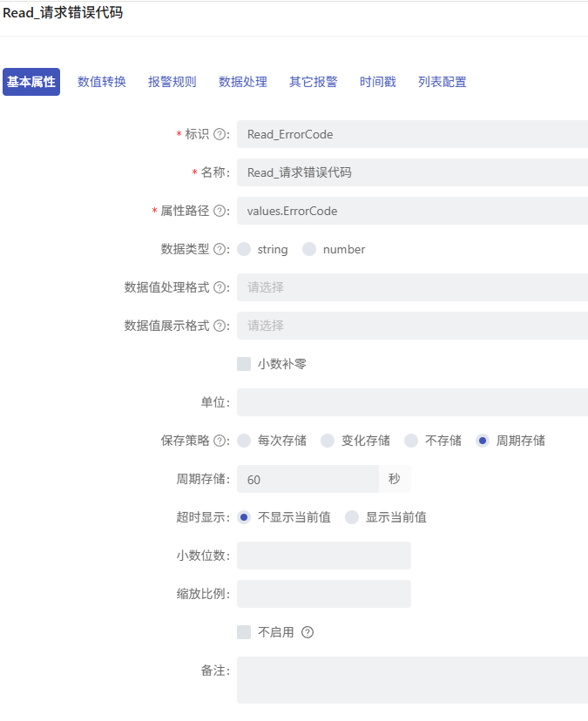
Task: Switch to 报警规则 tab
Action: pos(172,82)
